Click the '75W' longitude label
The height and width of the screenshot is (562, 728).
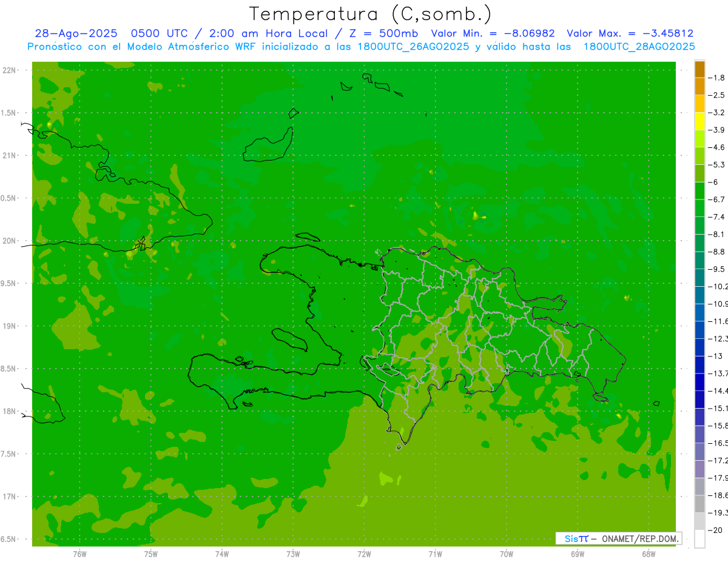[150, 554]
